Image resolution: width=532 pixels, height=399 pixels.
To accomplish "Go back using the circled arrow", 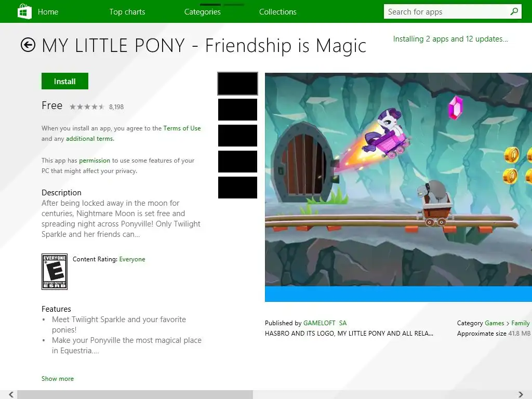I will tap(28, 45).
